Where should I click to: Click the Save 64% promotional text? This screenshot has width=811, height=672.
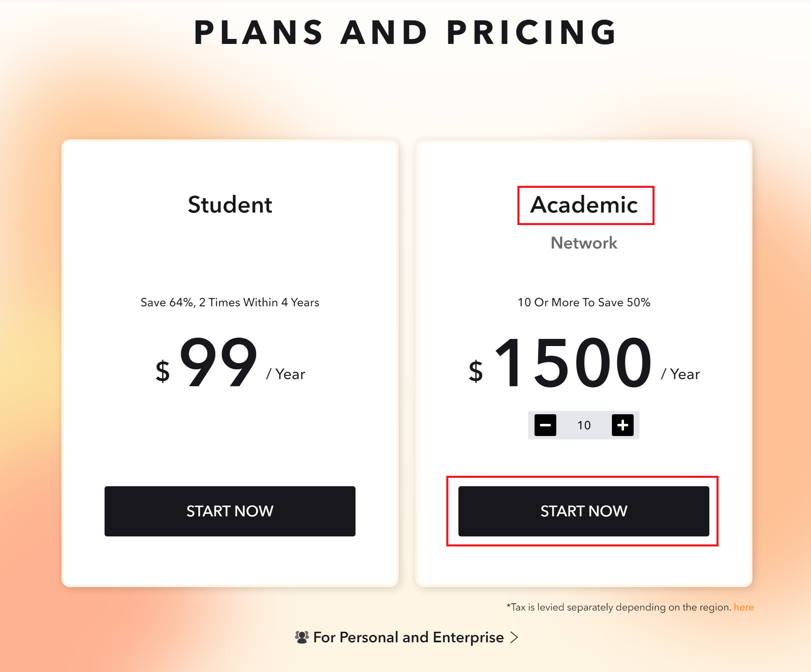[230, 302]
